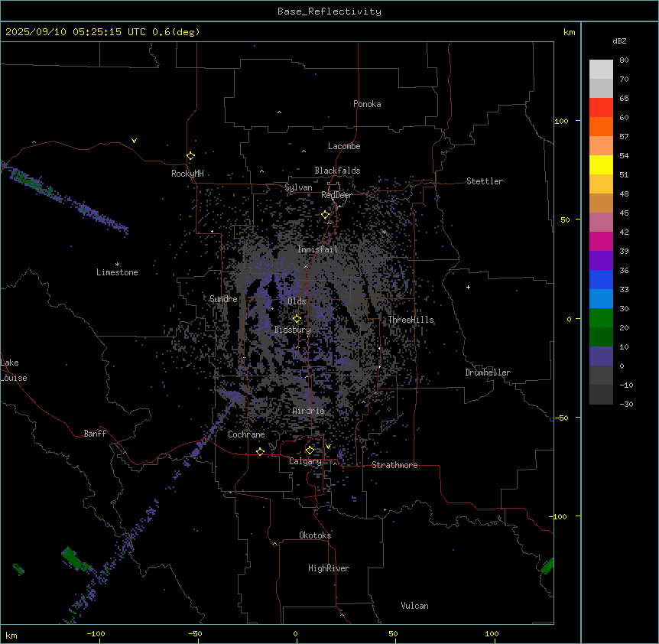Viewport: 659px width, 644px height.
Task: Choose the blue 36-33 dBZ legend swatch
Action: pyautogui.click(x=601, y=279)
